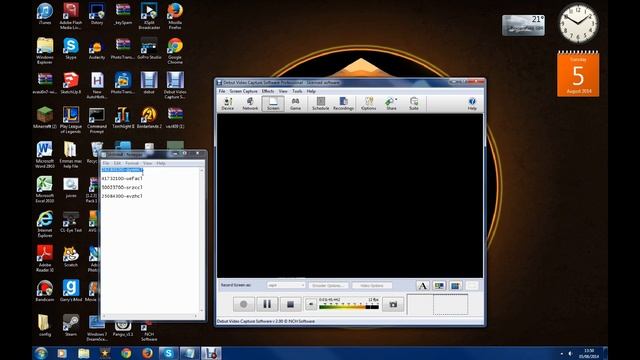Open the Effects menu in Debut

pos(268,91)
